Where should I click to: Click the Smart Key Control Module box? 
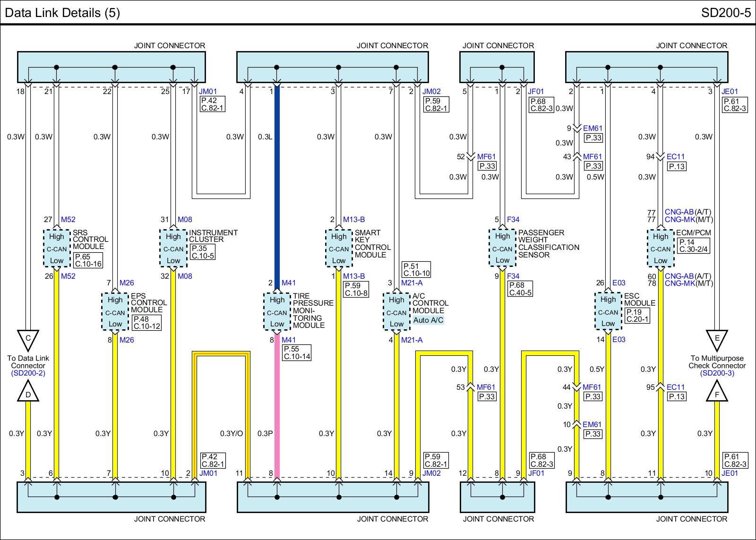pos(338,249)
